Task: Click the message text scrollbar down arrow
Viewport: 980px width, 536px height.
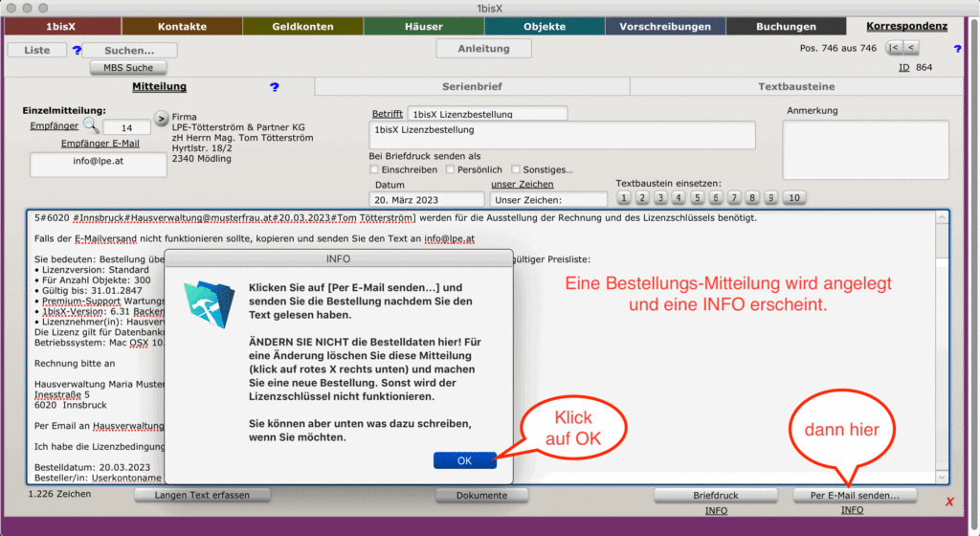Action: [942, 477]
